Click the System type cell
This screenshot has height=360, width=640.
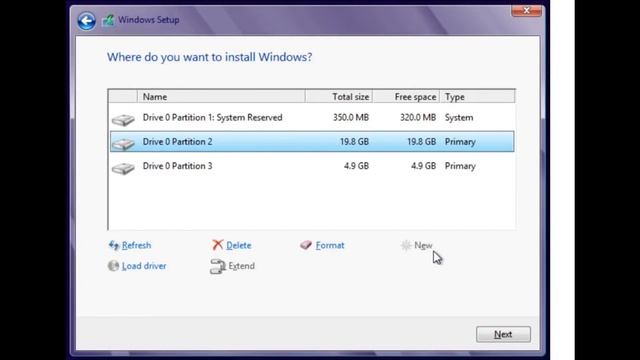coord(459,118)
